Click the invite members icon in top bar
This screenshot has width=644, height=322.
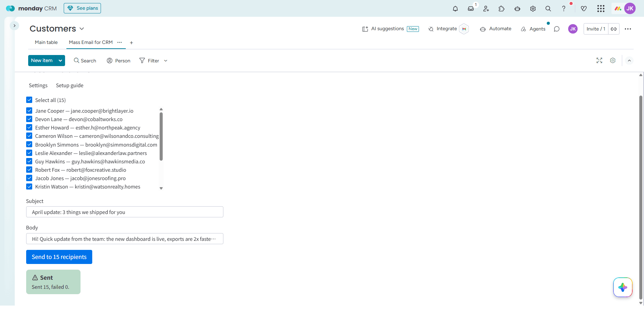[486, 9]
